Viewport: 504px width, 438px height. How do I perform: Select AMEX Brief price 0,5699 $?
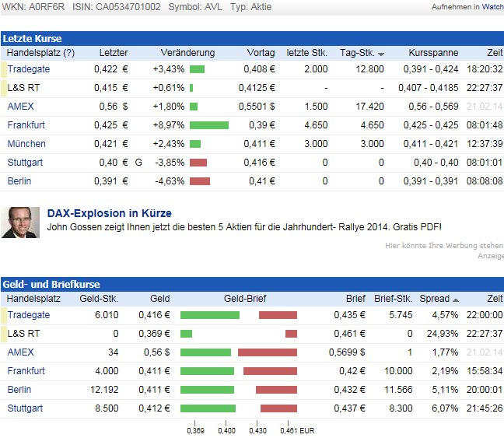(347, 352)
